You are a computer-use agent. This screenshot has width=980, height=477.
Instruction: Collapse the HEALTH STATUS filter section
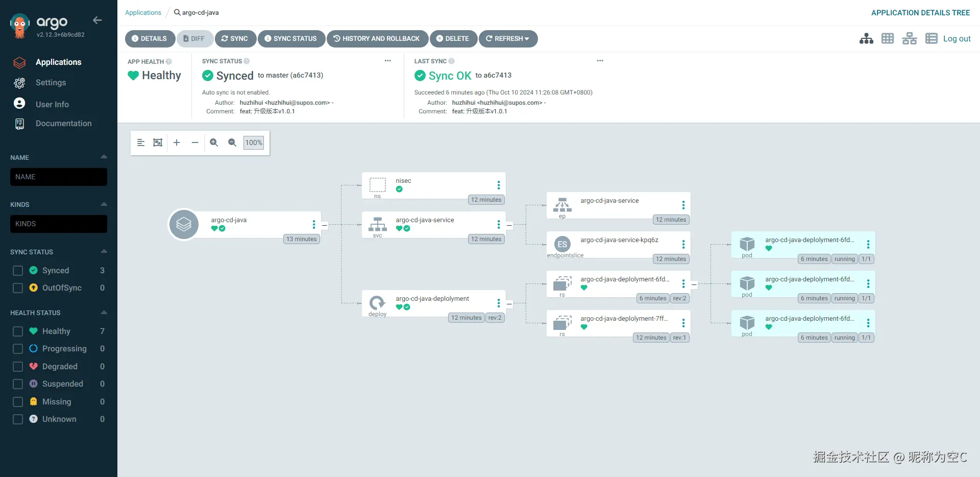(104, 312)
